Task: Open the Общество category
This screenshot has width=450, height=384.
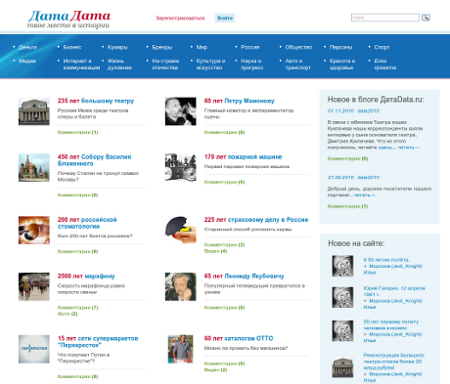Action: (x=299, y=47)
